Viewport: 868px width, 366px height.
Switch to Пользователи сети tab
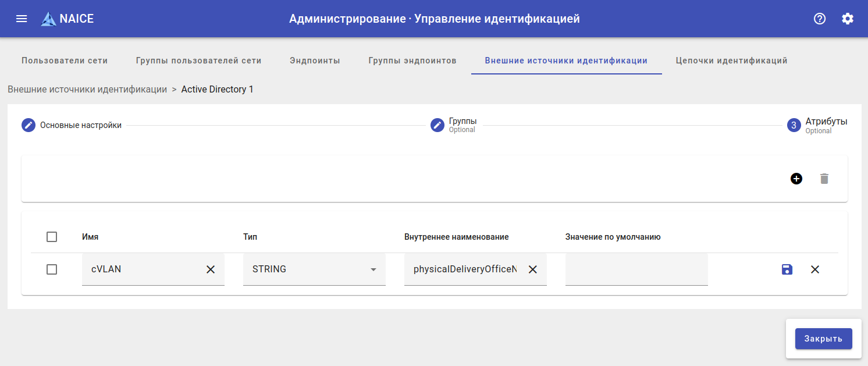point(65,61)
